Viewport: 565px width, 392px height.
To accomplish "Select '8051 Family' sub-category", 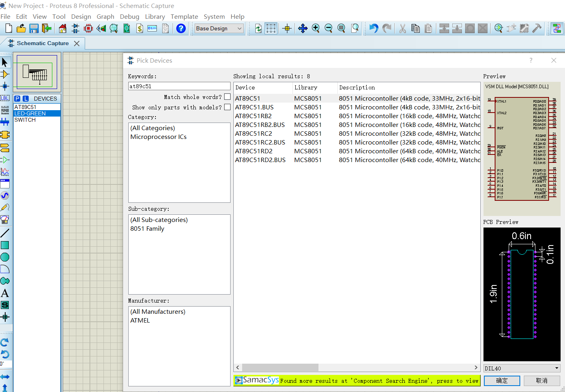I will pyautogui.click(x=147, y=228).
